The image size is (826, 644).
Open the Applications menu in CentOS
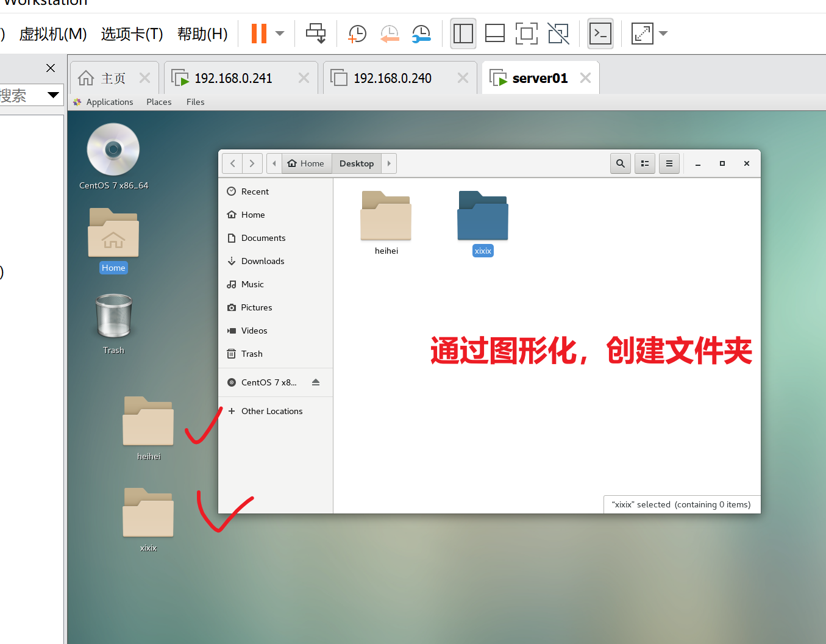[109, 102]
